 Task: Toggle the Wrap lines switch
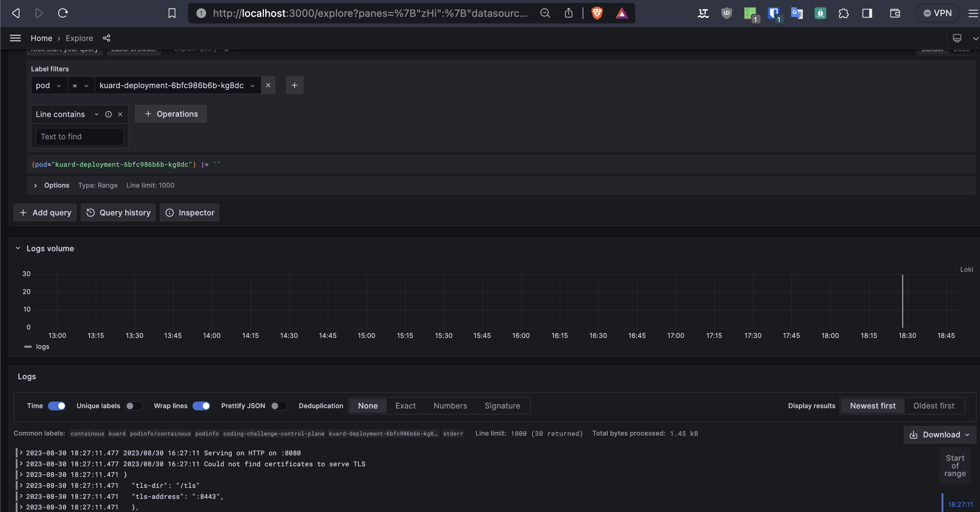(x=201, y=406)
